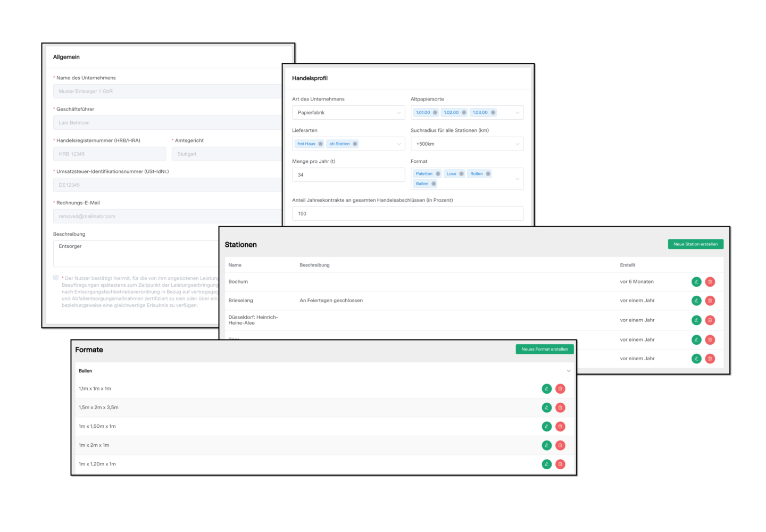The width and height of the screenshot is (766, 532).
Task: Collapse the Ballen formats section
Action: [569, 371]
